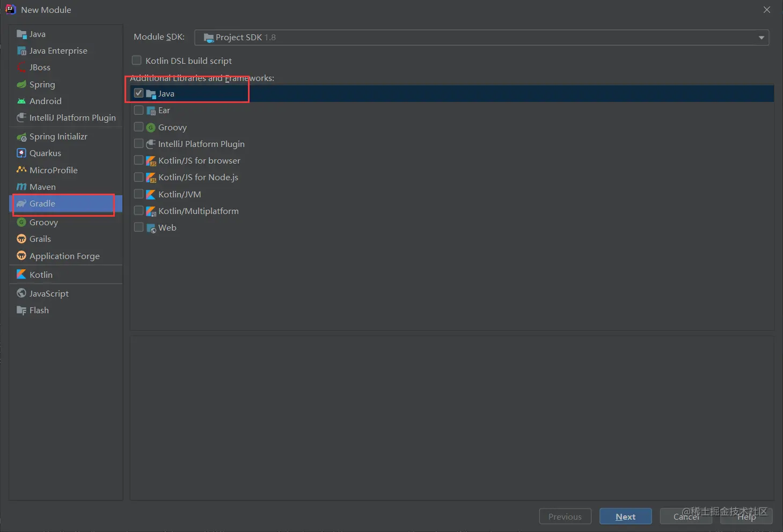Click the Quarkus icon
This screenshot has height=532, width=783.
coord(21,153)
